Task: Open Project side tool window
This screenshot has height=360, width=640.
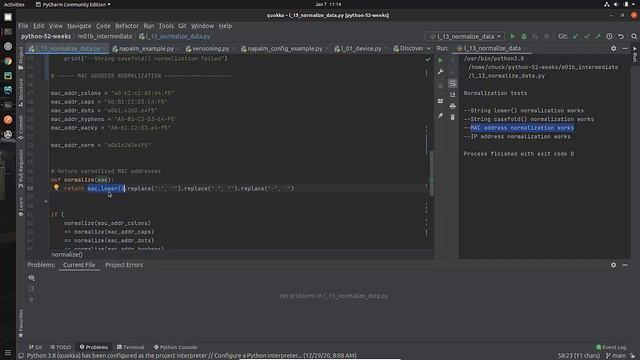Action: click(21, 58)
